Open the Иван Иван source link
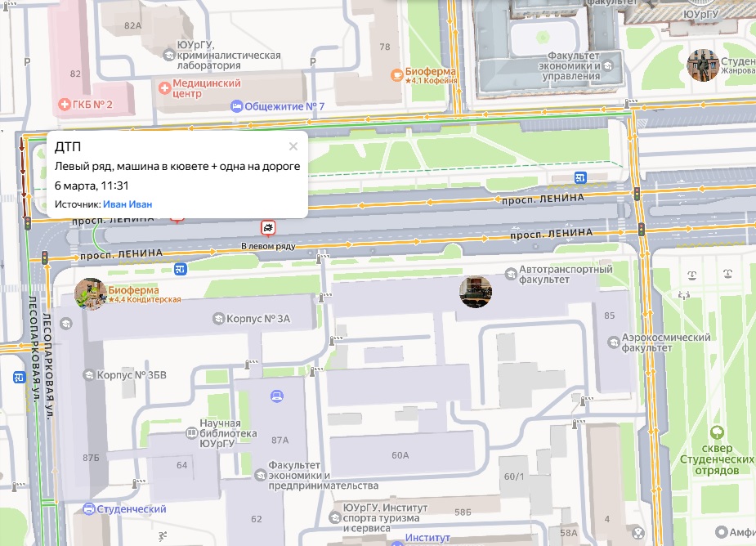Screen dimensions: 756x546 click(127, 204)
